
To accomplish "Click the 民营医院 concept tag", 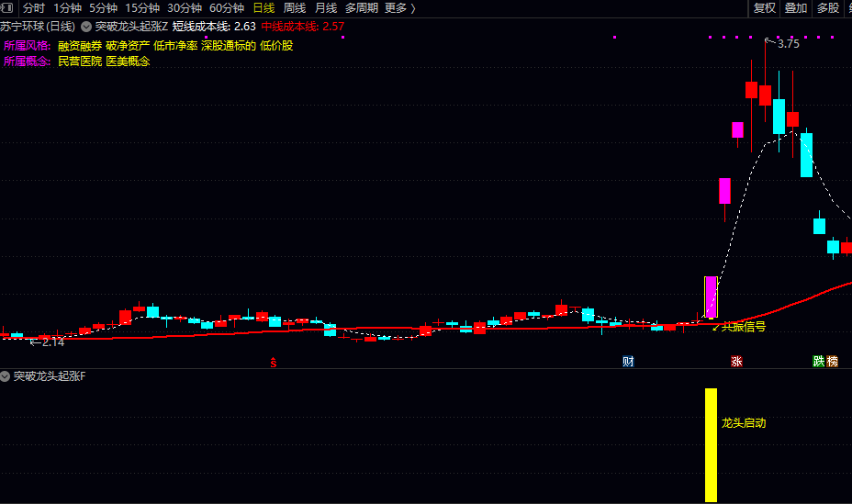I will pyautogui.click(x=80, y=62).
